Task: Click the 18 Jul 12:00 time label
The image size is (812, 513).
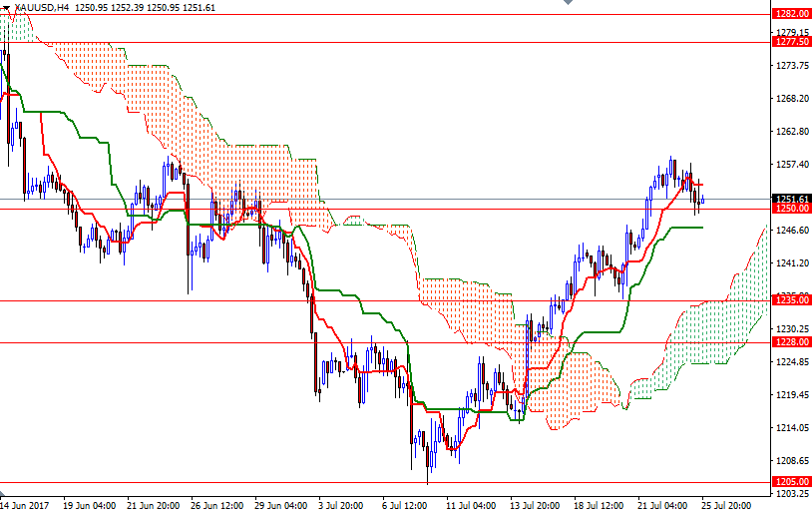Action: click(x=599, y=505)
